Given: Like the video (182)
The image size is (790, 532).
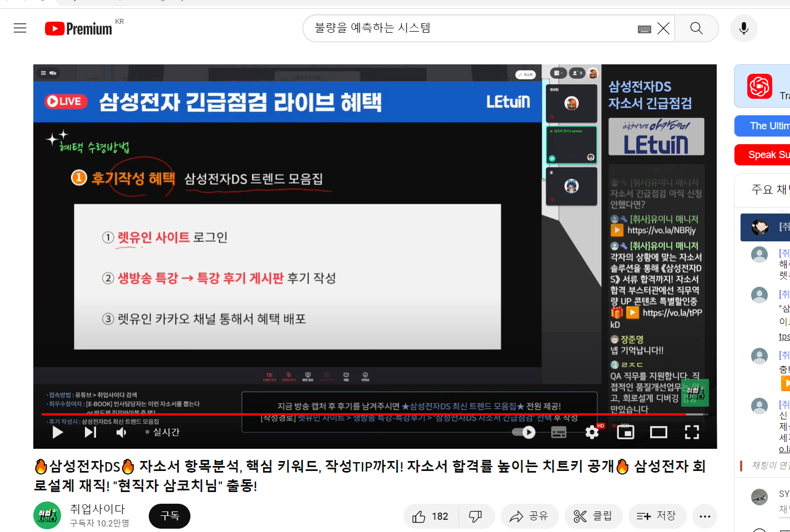Looking at the screenshot, I should [x=431, y=516].
